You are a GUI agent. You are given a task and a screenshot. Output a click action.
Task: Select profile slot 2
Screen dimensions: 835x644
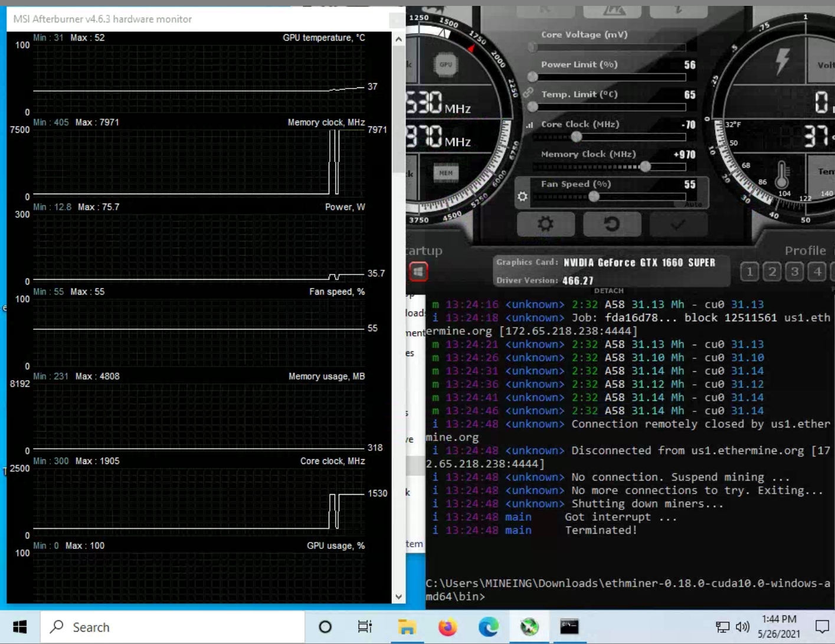[772, 272]
